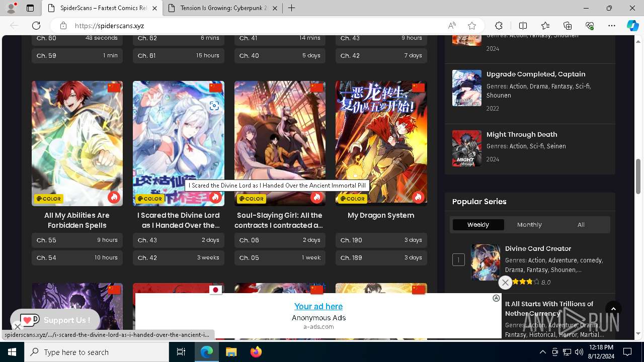Viewport: 644px width, 362px height.
Task: Click visual search icon on cover image
Action: (x=214, y=106)
